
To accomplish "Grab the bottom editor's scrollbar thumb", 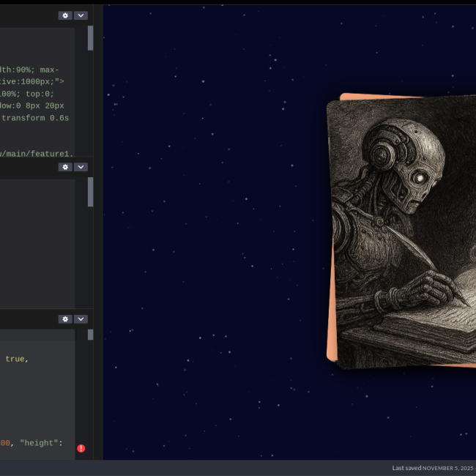I will tap(91, 335).
